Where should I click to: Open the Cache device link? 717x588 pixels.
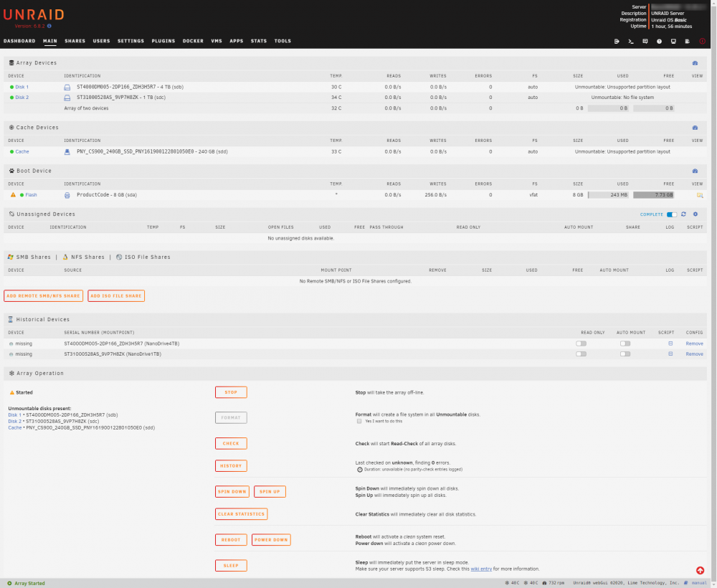22,152
